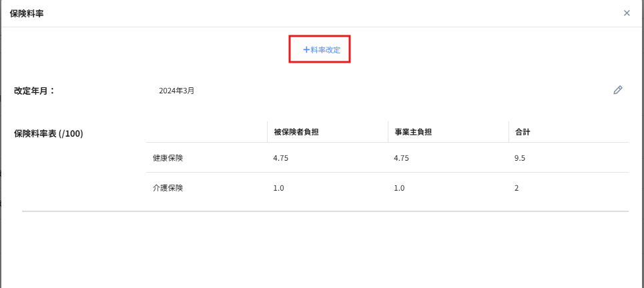The height and width of the screenshot is (288, 644).
Task: Click the 保険料率表 (/100) label
Action: tap(49, 133)
